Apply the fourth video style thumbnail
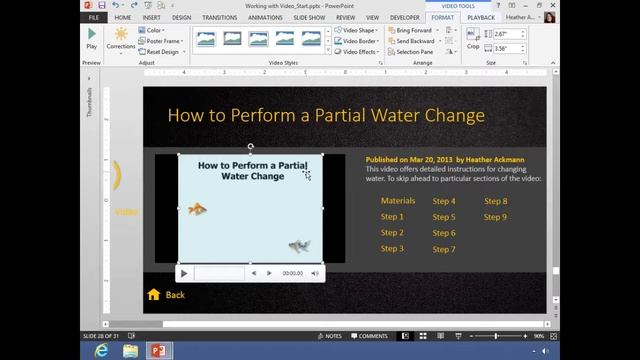 (284, 39)
